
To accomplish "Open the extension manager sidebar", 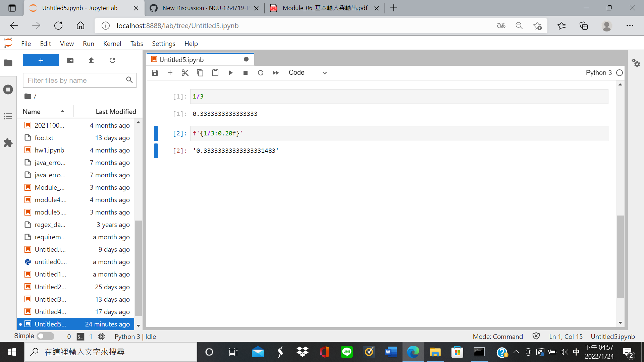I will 8,143.
